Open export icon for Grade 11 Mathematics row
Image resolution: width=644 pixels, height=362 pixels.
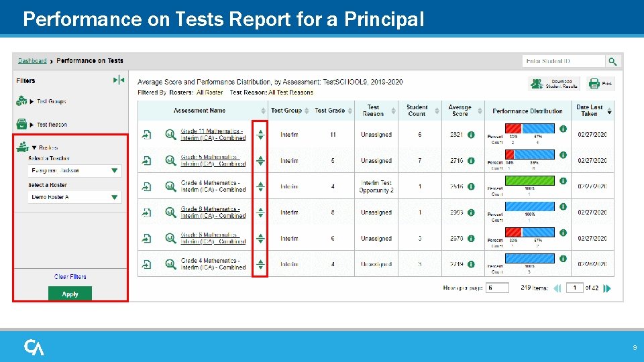point(147,134)
